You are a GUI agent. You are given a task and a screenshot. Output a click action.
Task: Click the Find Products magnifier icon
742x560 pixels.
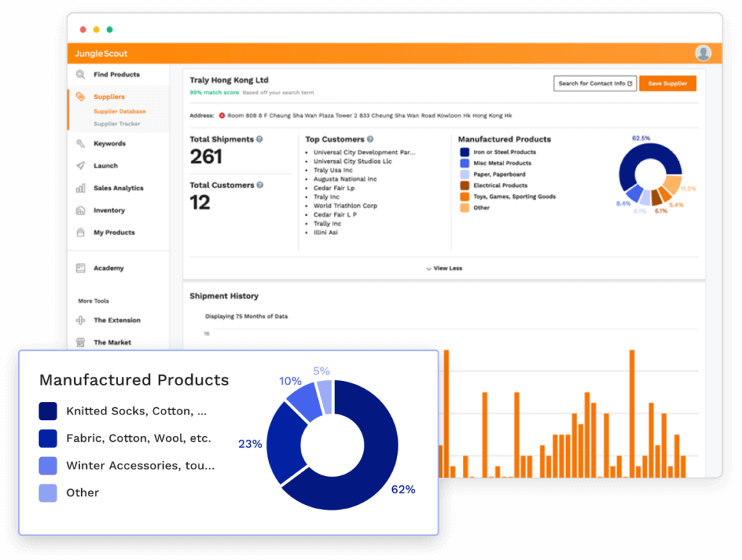[x=80, y=75]
